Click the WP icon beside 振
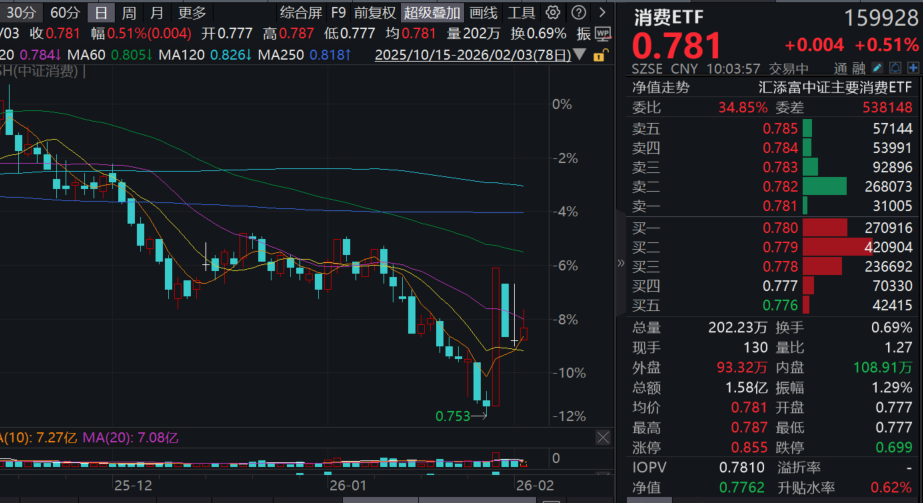This screenshot has width=923, height=503. click(605, 34)
